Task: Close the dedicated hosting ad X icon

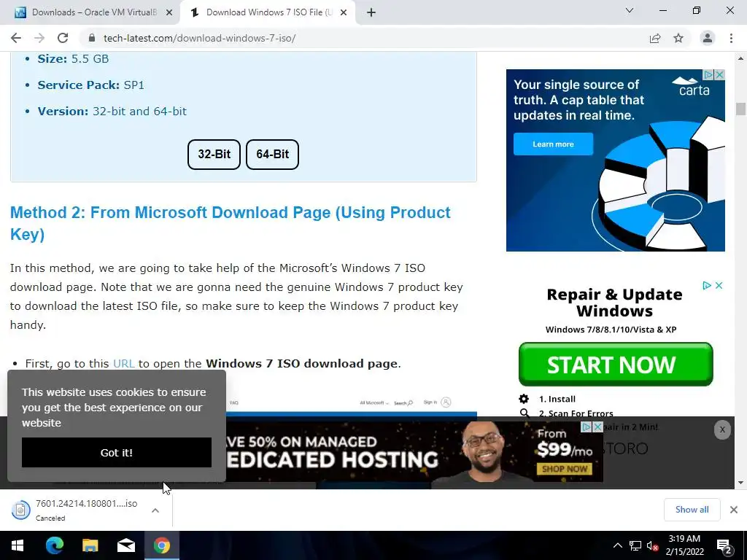Action: pos(597,427)
